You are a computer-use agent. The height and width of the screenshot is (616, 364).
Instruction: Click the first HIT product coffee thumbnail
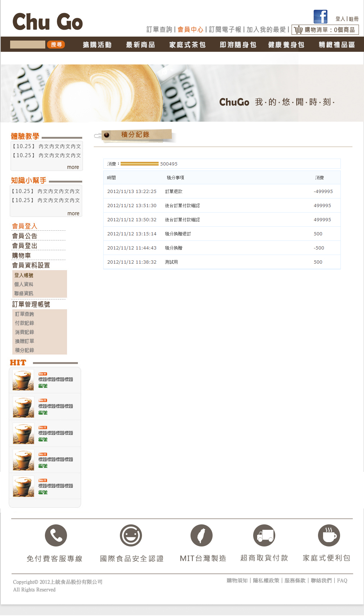coord(23,380)
